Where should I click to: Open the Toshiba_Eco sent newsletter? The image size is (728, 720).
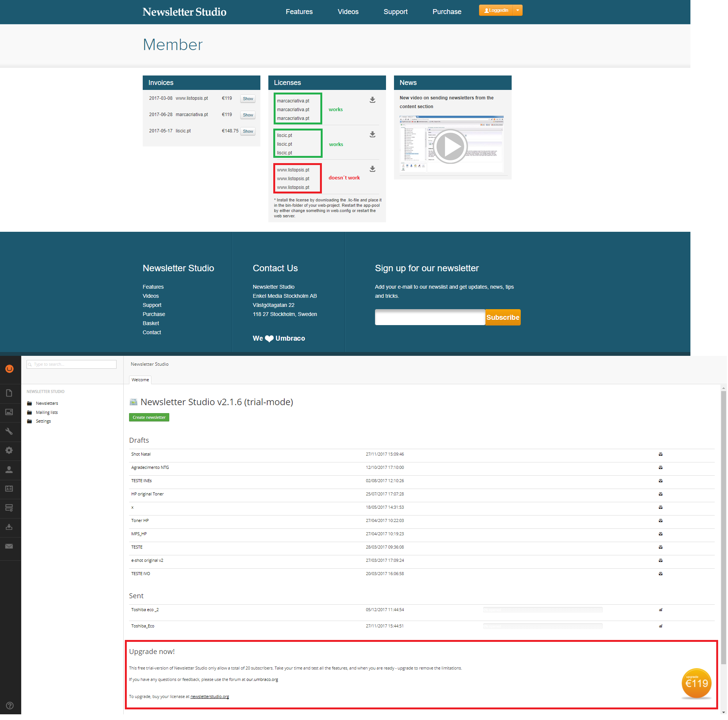[x=143, y=626]
